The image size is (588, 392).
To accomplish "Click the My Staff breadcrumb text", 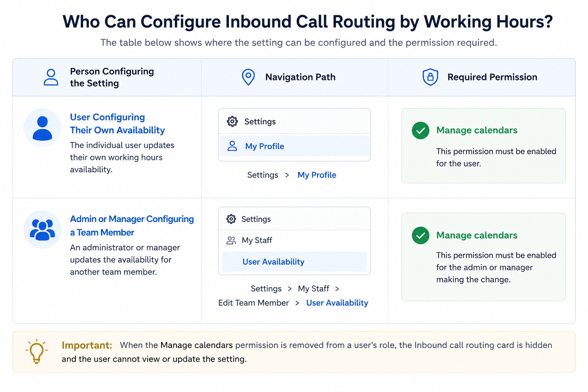I will point(314,289).
